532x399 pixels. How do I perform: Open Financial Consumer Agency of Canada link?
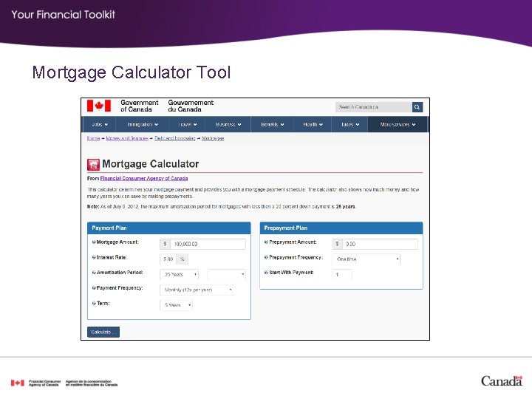pyautogui.click(x=144, y=178)
